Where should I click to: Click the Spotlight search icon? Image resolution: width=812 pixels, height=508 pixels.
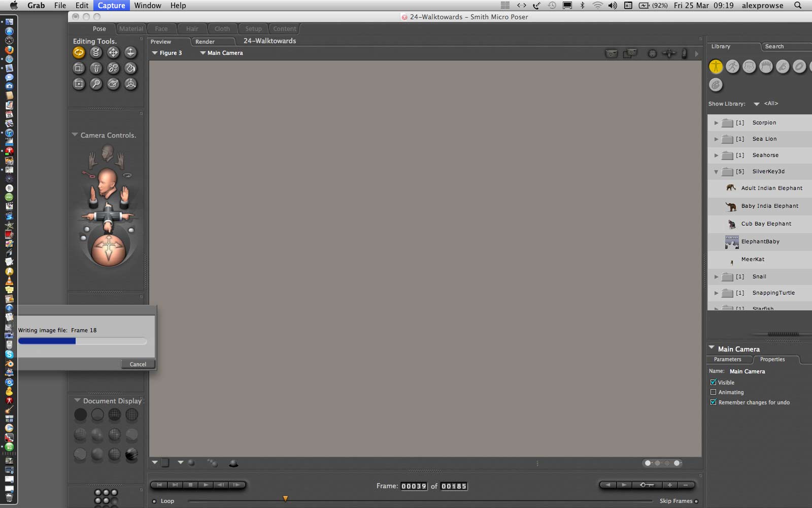pos(798,6)
